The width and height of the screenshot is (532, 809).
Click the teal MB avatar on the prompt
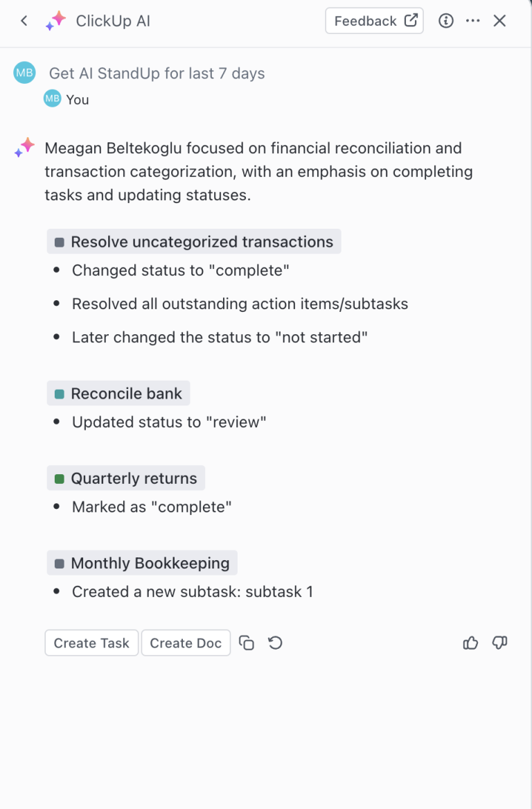(24, 72)
